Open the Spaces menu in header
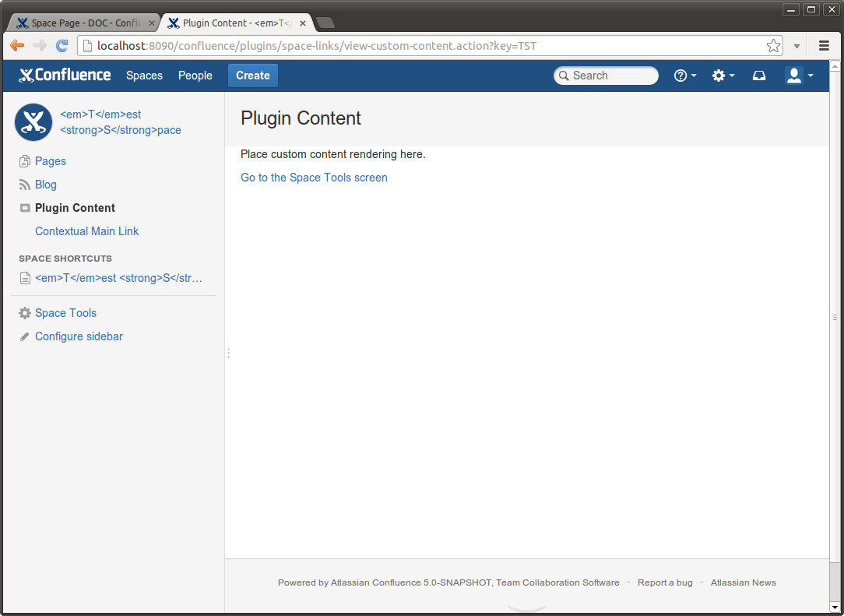 pos(144,76)
